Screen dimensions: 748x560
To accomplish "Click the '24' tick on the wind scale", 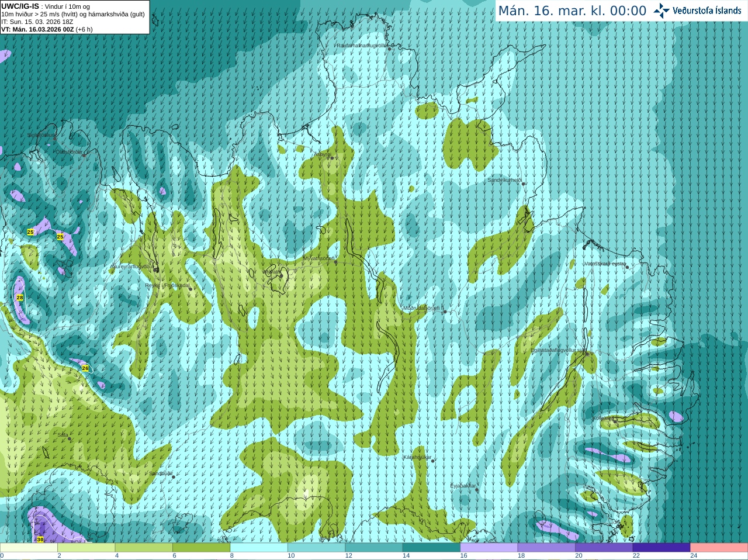I will click(694, 556).
